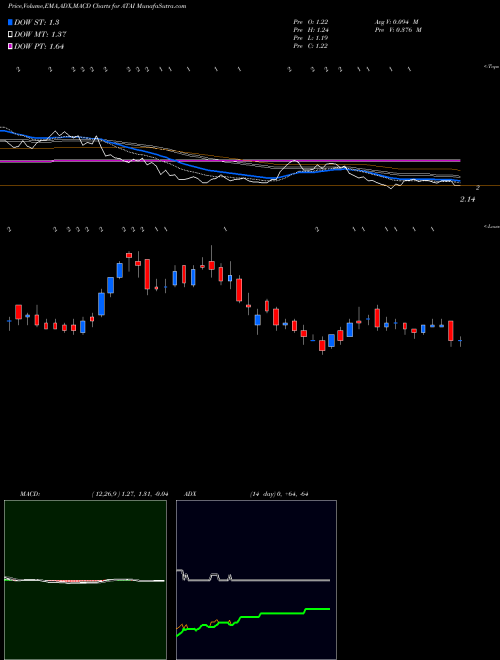The image size is (500, 660).
Task: Click the 'Tops' marker row label
Action: (492, 67)
